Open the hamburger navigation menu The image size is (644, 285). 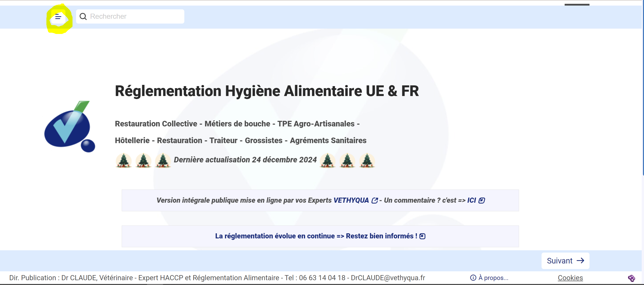pyautogui.click(x=58, y=17)
